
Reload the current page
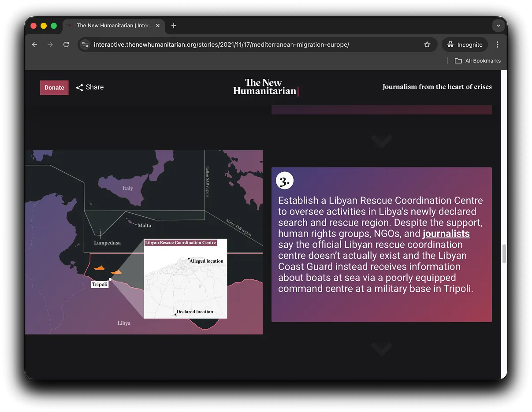(x=66, y=45)
